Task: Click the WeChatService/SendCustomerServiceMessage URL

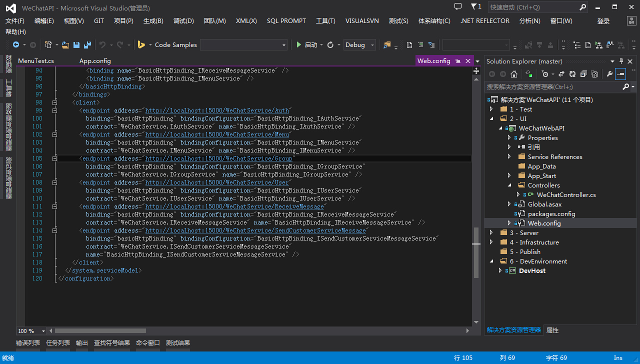Action: [255, 230]
